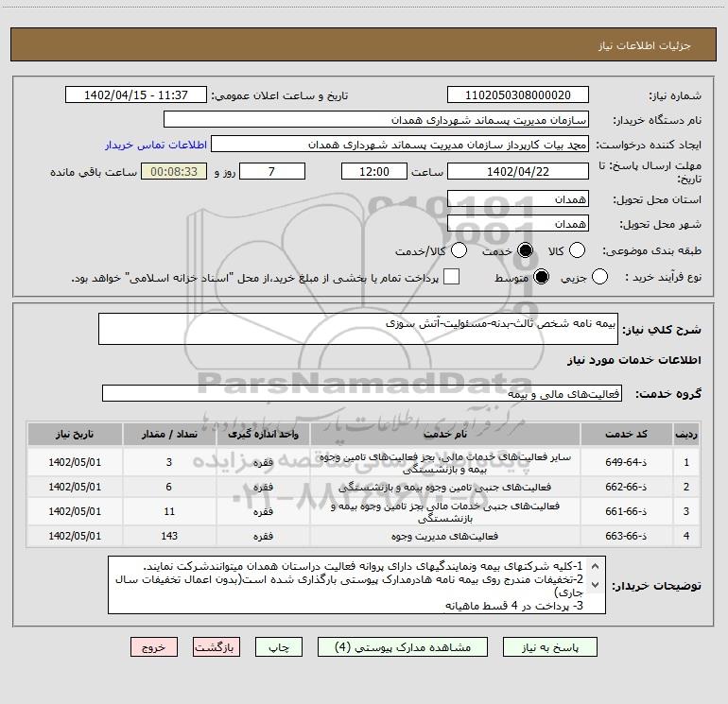The height and width of the screenshot is (704, 728).
Task: Click the چاپ print button
Action: [279, 647]
